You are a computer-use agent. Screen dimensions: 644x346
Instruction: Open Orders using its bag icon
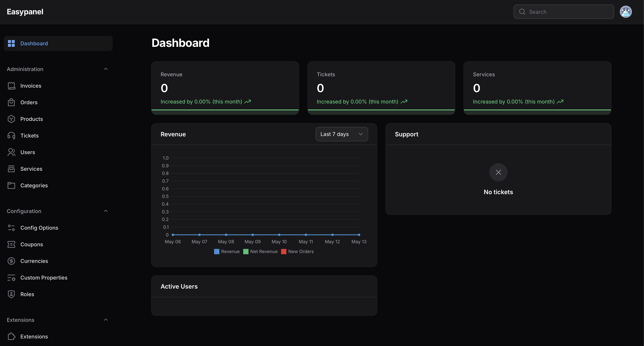(12, 102)
